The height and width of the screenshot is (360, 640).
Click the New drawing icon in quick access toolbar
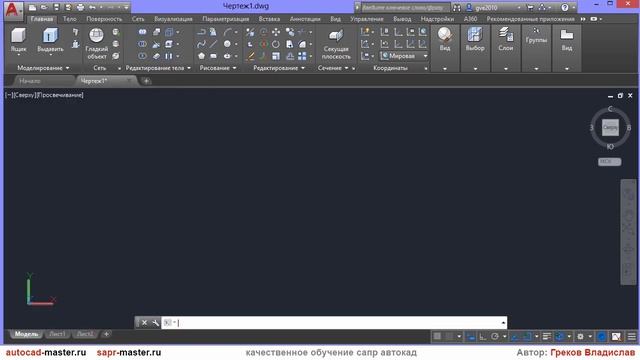click(33, 7)
